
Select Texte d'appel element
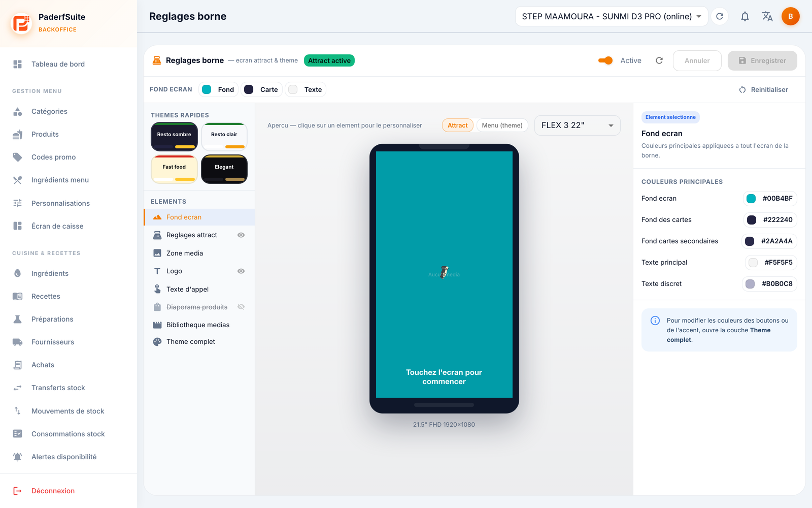(x=199, y=289)
